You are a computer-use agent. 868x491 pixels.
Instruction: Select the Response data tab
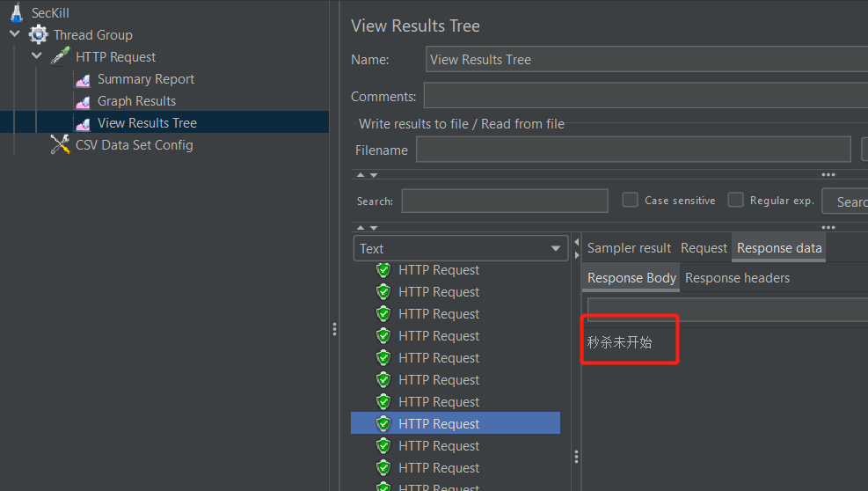779,248
